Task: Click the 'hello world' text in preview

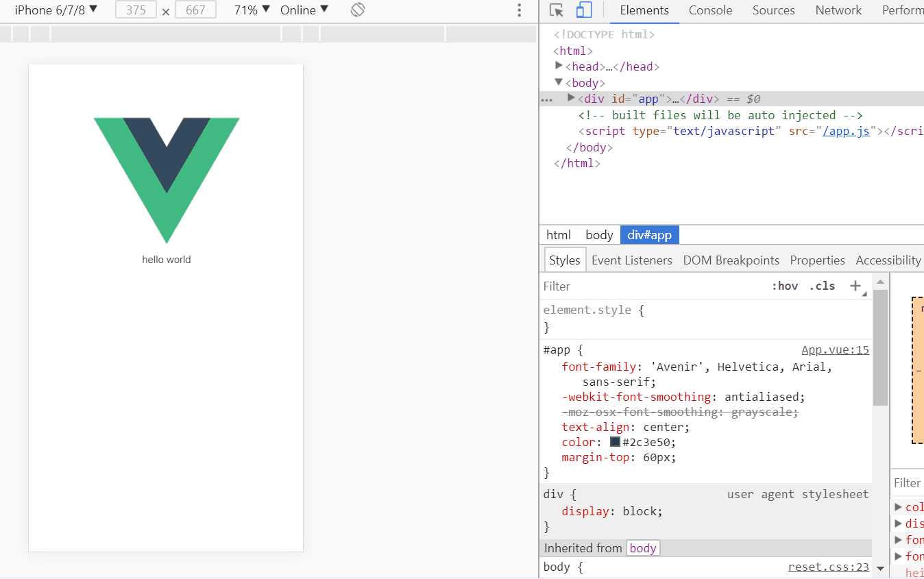Action: tap(167, 260)
